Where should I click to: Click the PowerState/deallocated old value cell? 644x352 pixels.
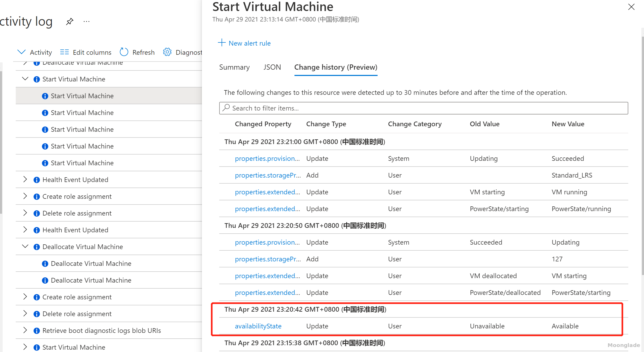(505, 293)
